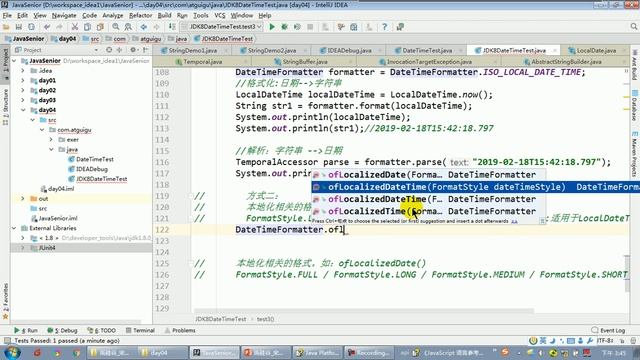Click the Redo arrow in toolbar
The image size is (640, 360).
click(60, 27)
